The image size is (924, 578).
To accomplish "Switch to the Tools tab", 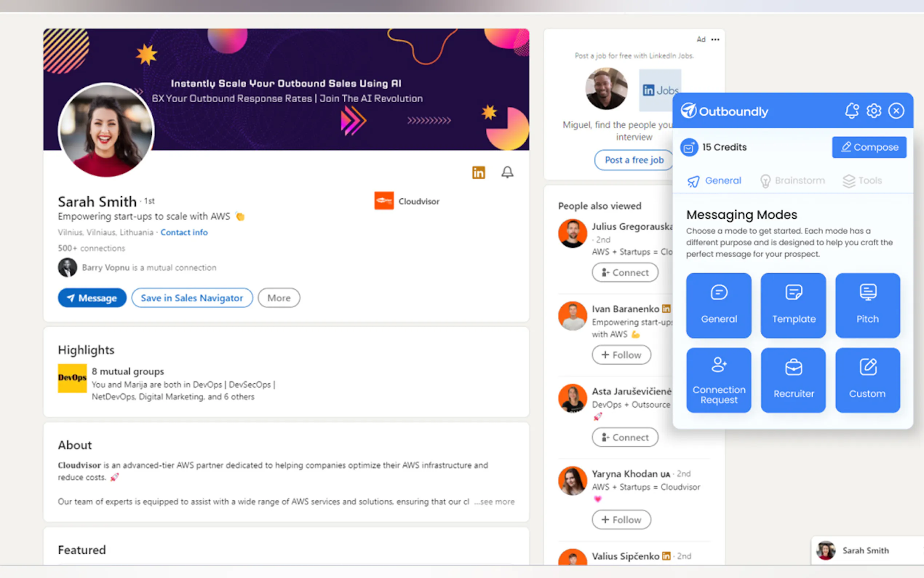I will 862,181.
